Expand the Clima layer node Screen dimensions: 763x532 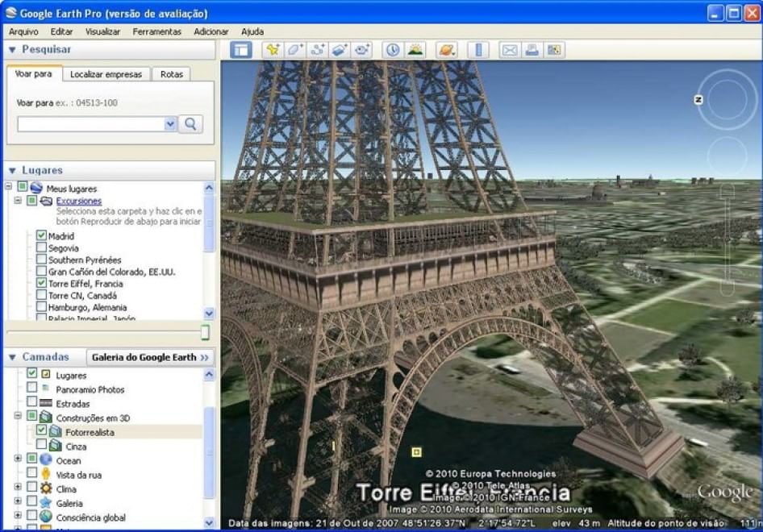point(18,487)
